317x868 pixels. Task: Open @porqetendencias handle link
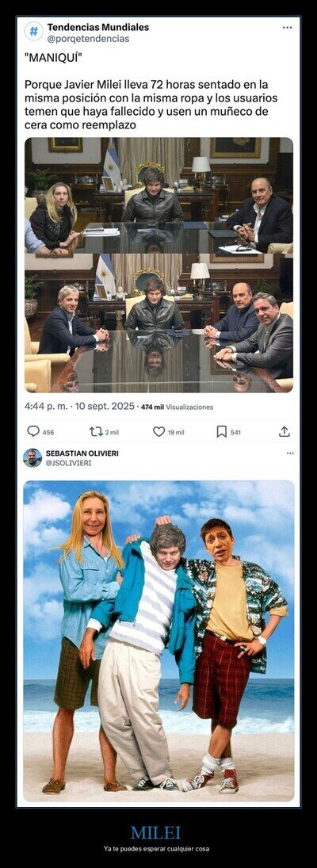pyautogui.click(x=88, y=39)
